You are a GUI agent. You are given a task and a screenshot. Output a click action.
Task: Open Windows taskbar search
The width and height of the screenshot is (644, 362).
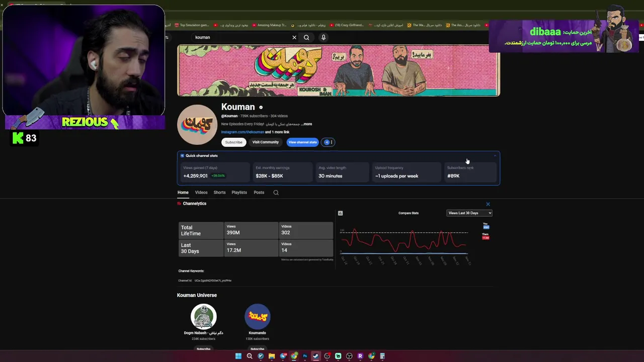pos(250,356)
